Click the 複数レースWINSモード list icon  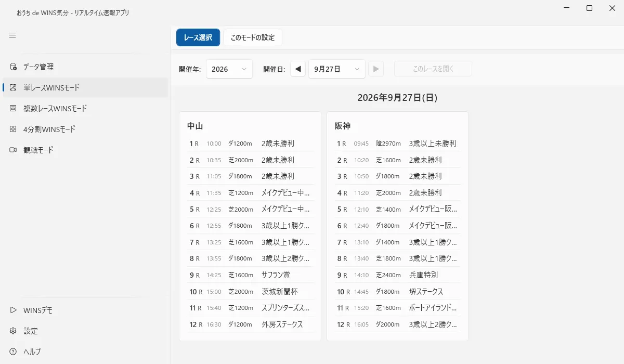pos(13,109)
